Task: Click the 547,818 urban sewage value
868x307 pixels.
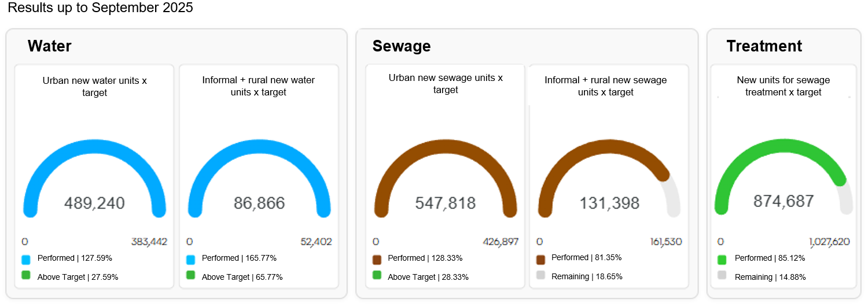Action: 446,203
